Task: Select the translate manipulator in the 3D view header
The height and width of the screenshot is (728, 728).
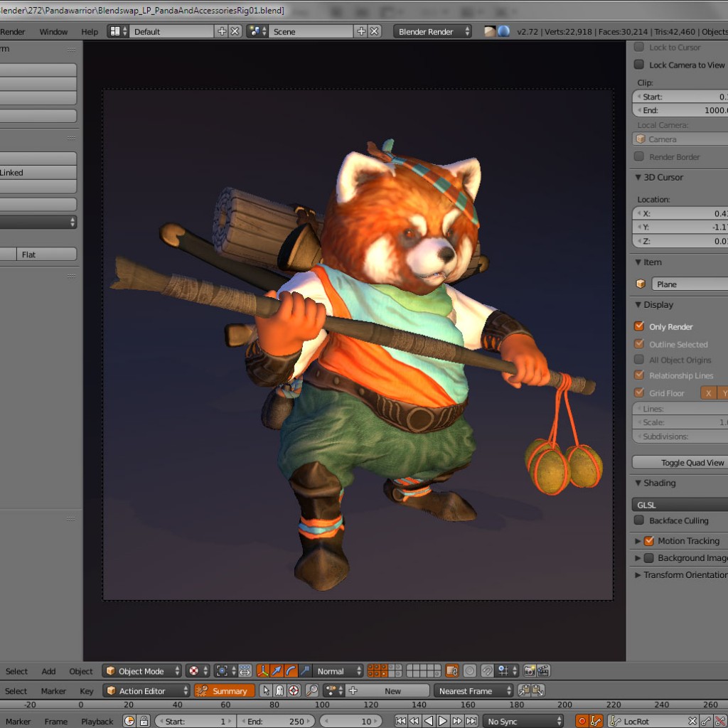Action: click(x=277, y=671)
